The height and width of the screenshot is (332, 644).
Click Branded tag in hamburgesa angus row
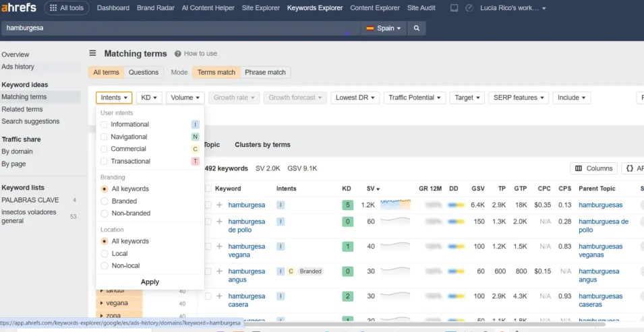click(x=310, y=271)
